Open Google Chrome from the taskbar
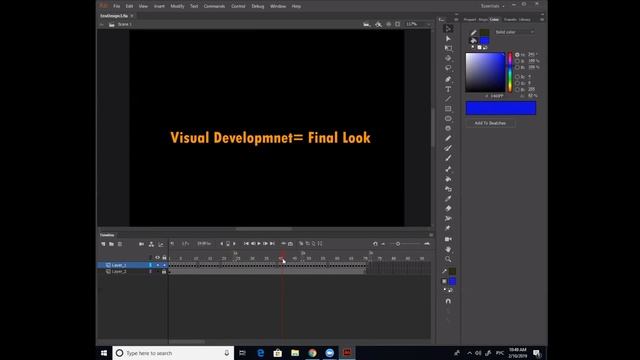 coord(312,353)
